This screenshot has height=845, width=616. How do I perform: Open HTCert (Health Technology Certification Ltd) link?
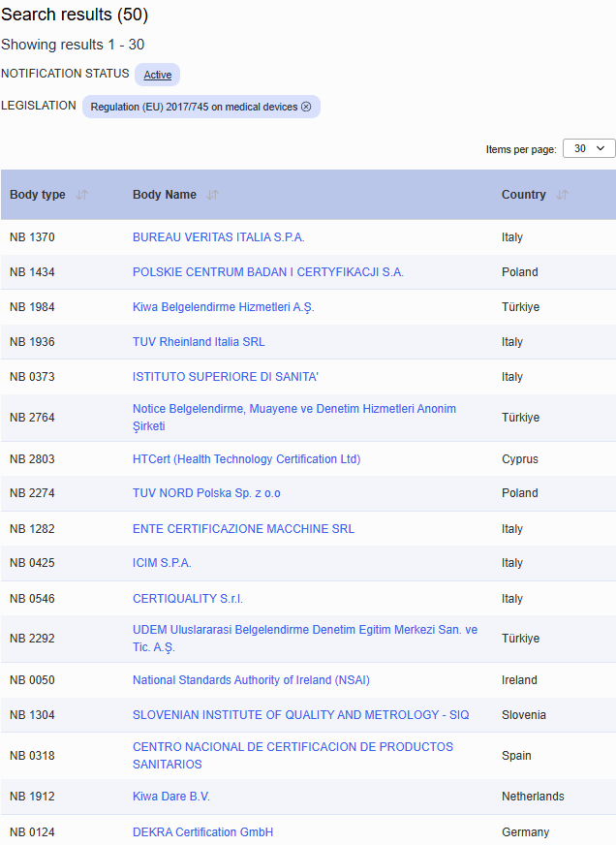coord(247,459)
